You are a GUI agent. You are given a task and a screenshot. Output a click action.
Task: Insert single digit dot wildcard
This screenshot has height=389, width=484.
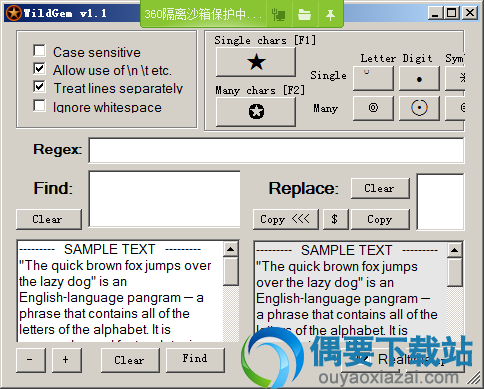[419, 78]
